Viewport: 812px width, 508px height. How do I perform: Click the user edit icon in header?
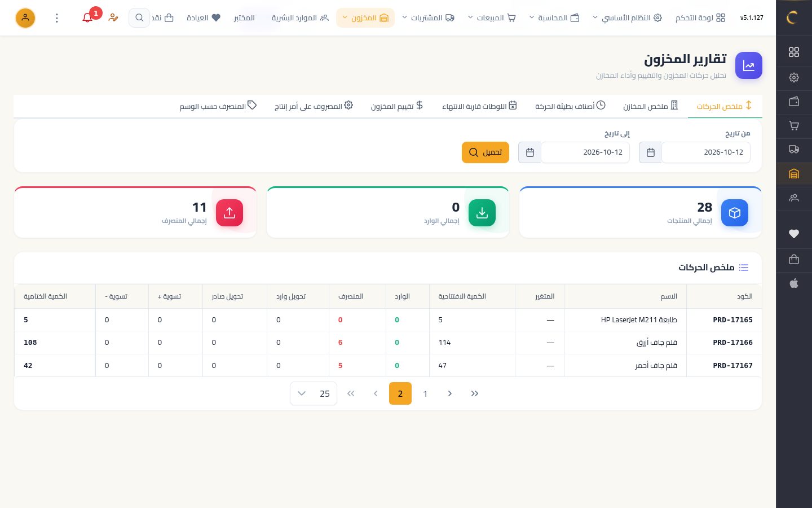point(113,17)
